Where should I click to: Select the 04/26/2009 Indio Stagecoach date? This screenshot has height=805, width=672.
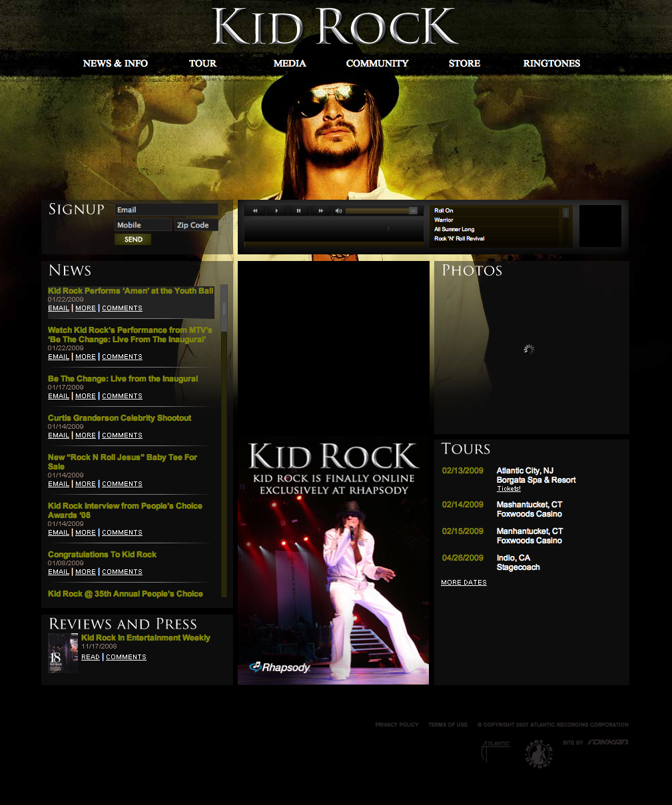(x=491, y=563)
